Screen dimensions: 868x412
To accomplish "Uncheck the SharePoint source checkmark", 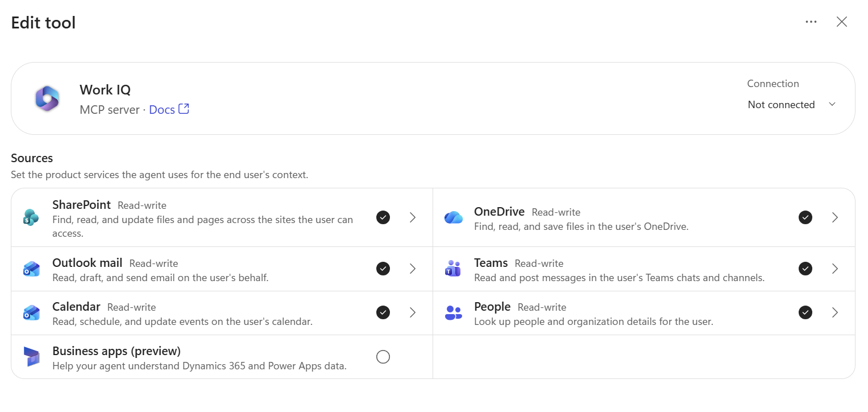I will pyautogui.click(x=383, y=217).
